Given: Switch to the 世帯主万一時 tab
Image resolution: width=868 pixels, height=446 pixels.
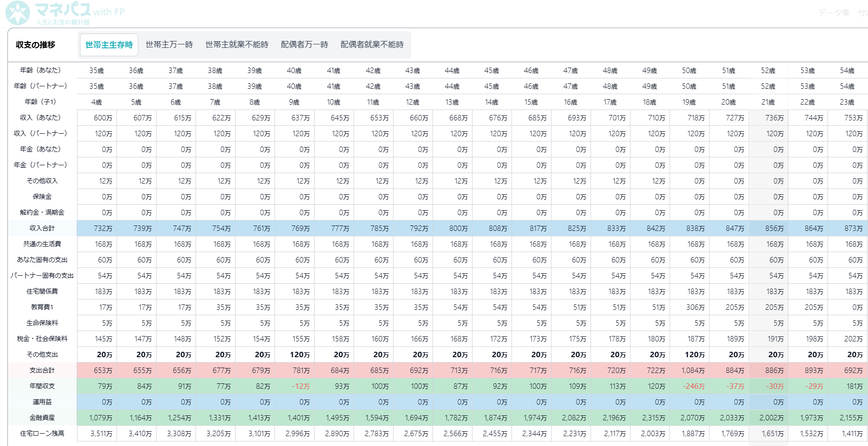Looking at the screenshot, I should (x=169, y=45).
